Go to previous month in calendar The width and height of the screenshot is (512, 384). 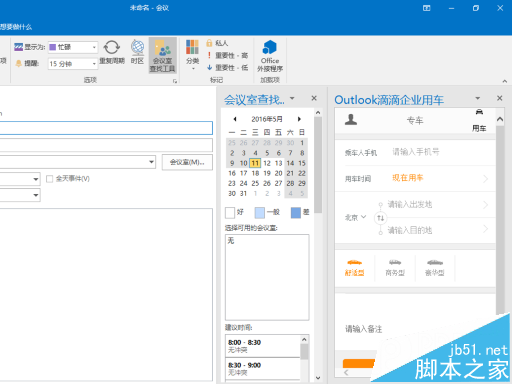click(235, 119)
